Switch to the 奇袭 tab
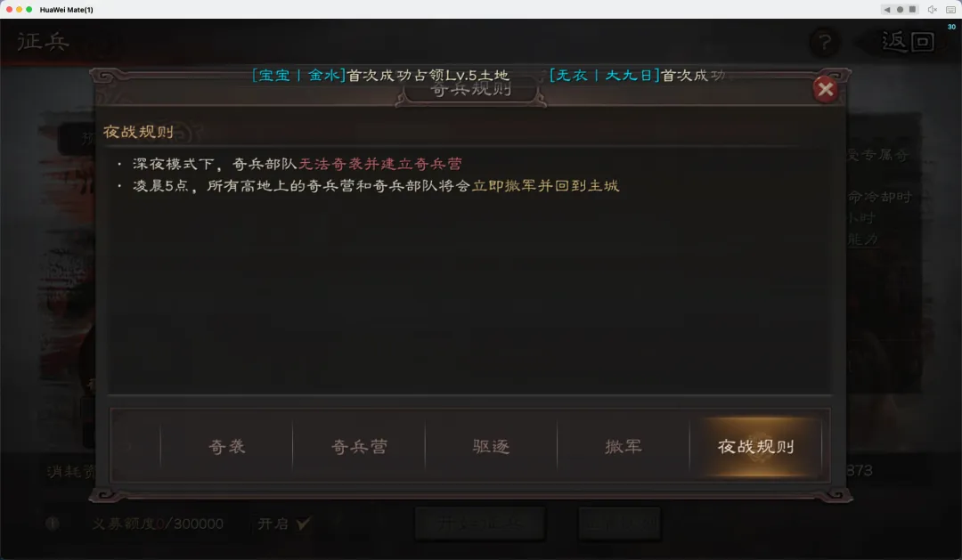 (x=226, y=447)
